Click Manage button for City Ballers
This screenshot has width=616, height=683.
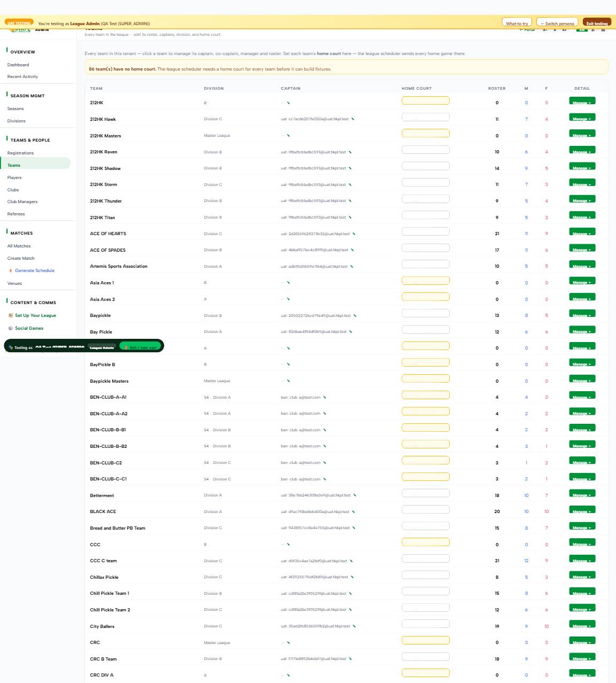tap(582, 624)
